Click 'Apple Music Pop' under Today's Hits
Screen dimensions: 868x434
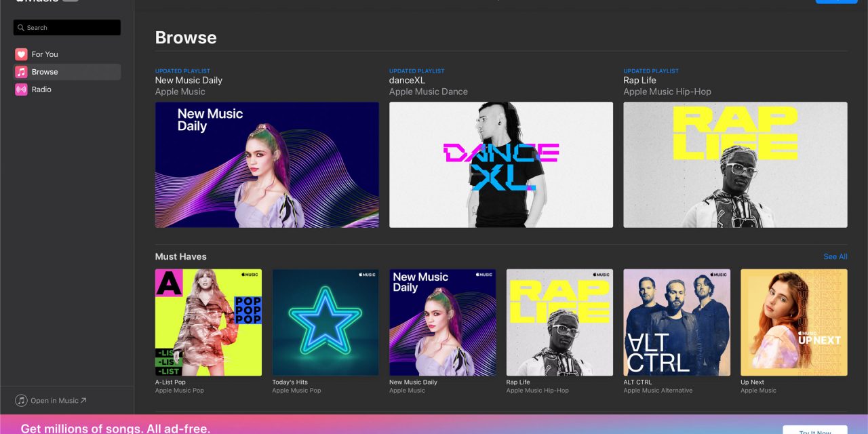click(297, 391)
